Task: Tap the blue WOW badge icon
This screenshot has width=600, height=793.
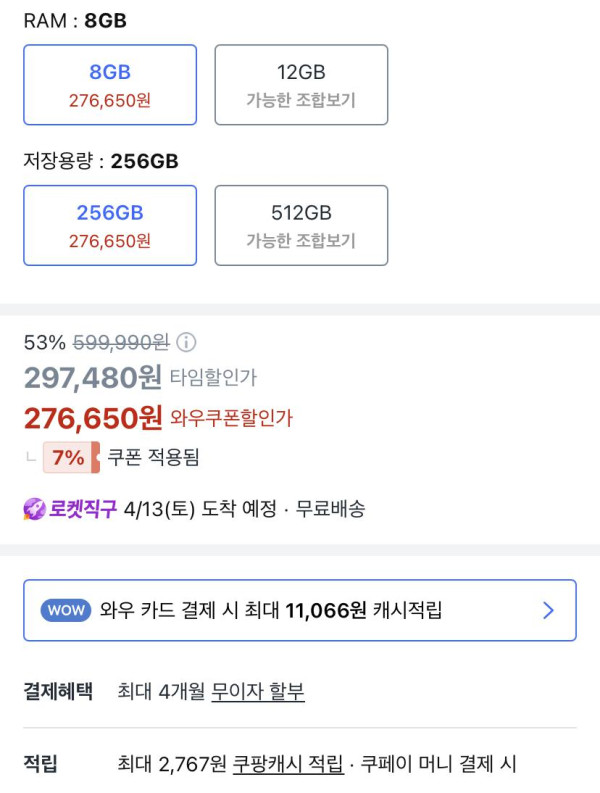Action: [65, 610]
